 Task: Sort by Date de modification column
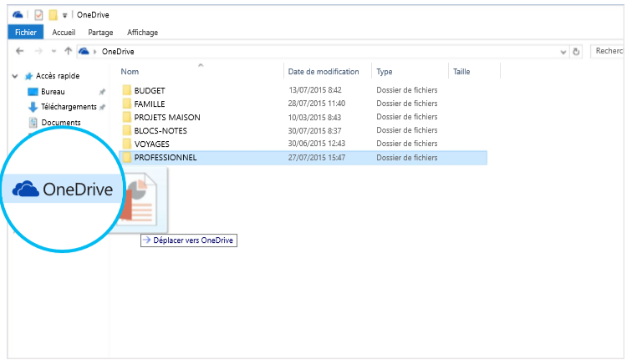coord(324,72)
